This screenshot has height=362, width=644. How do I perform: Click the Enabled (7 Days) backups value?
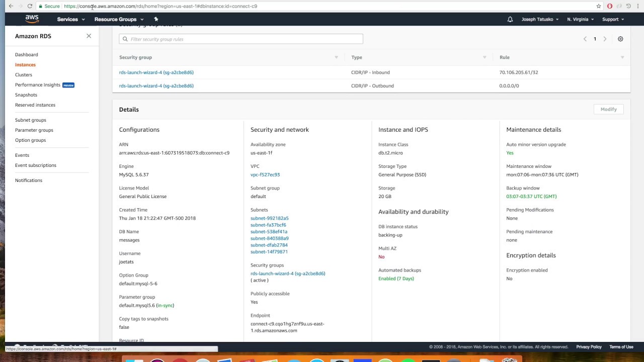396,279
